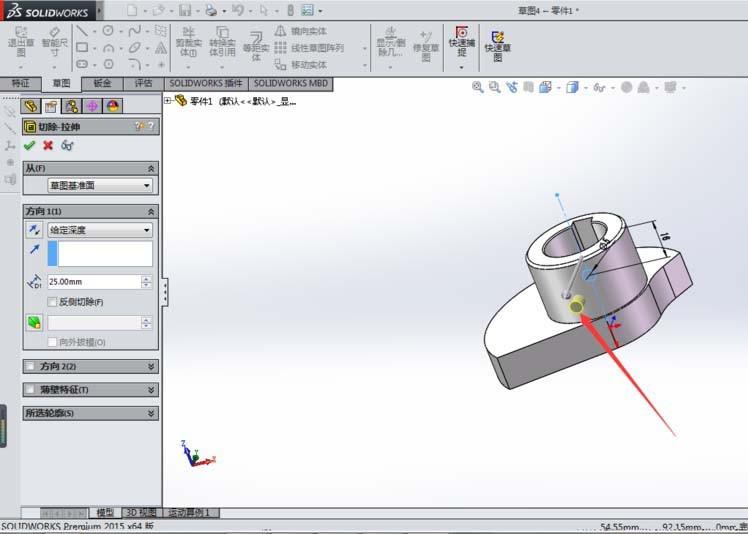This screenshot has height=534, width=748.
Task: Open 给定深度 end condition dropdown
Action: (100, 230)
